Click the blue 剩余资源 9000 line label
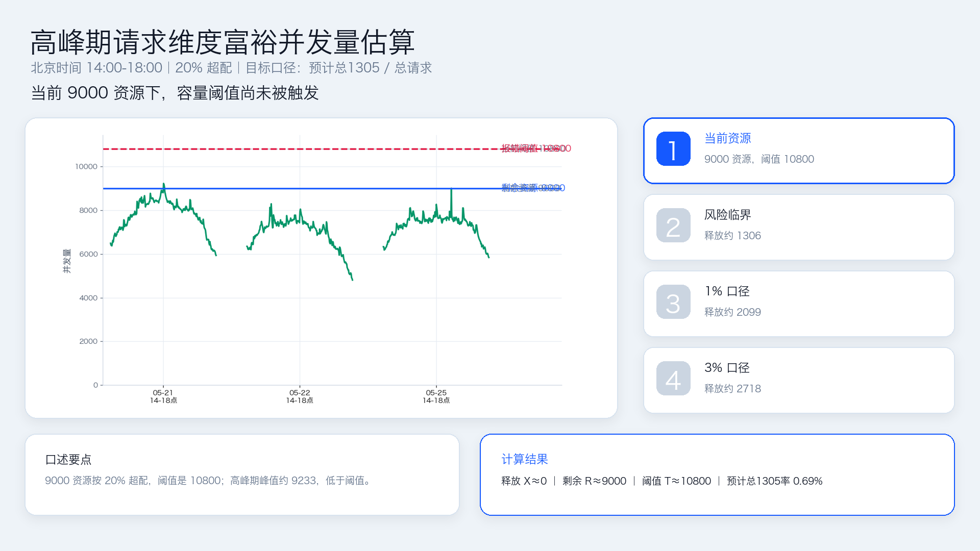 pyautogui.click(x=533, y=188)
